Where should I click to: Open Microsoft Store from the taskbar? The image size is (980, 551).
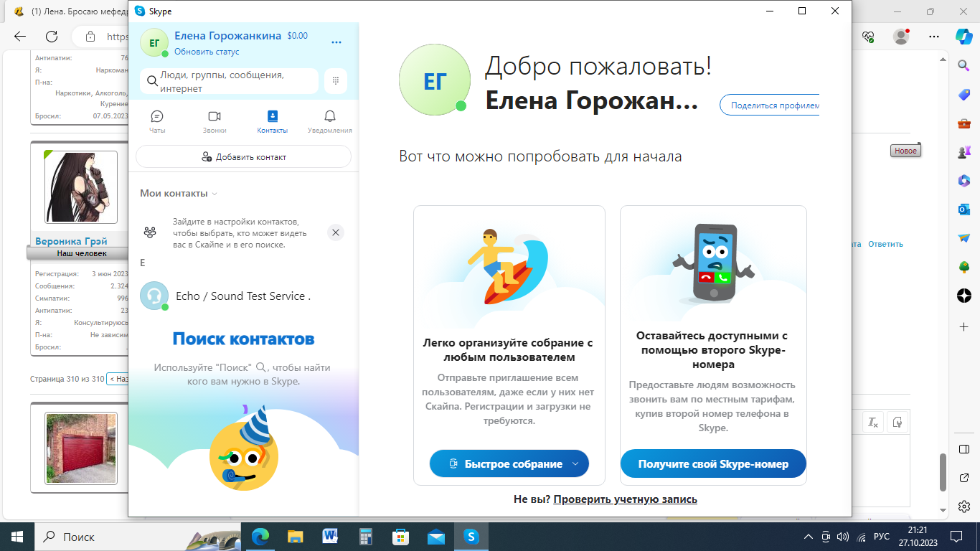coord(401,537)
